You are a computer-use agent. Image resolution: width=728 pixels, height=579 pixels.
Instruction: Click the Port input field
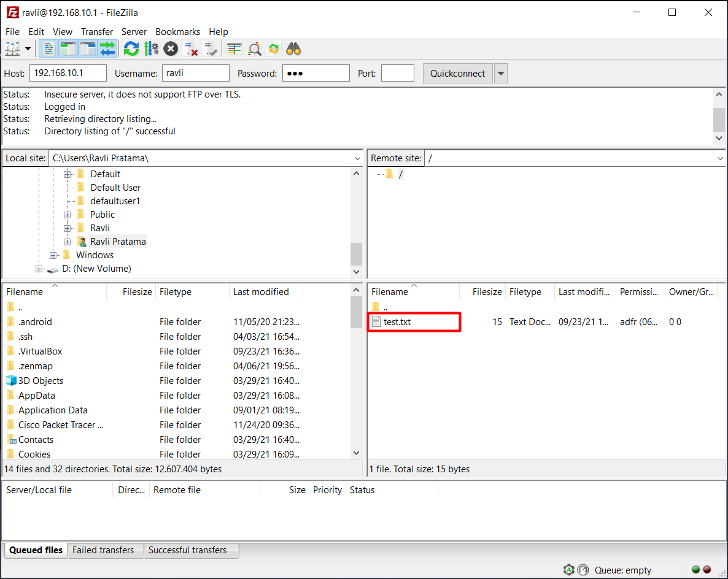point(397,74)
